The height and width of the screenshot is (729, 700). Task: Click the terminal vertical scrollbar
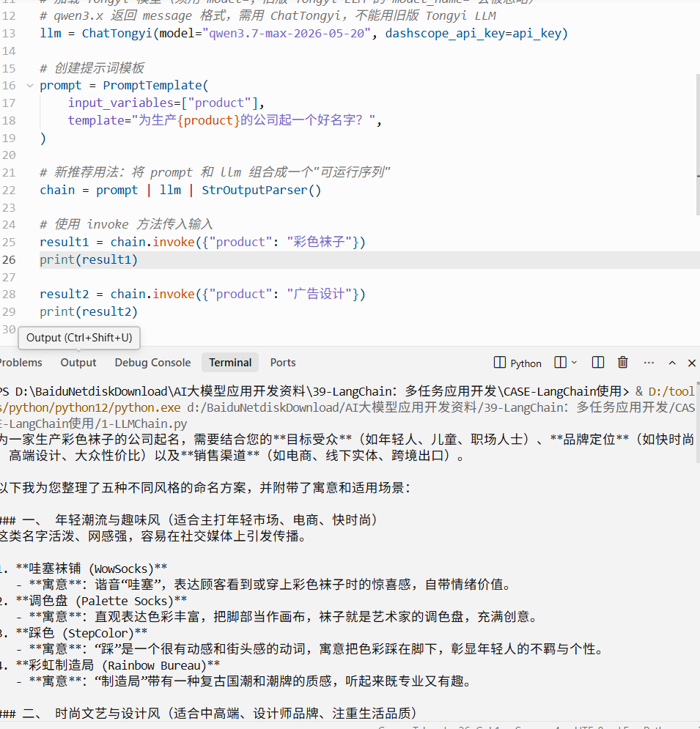698,423
